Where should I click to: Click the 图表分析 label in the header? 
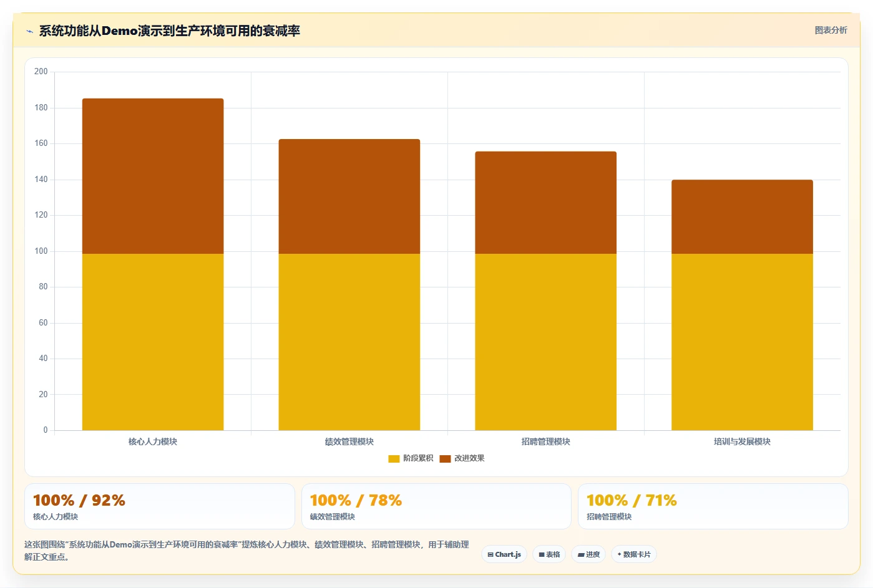coord(831,30)
